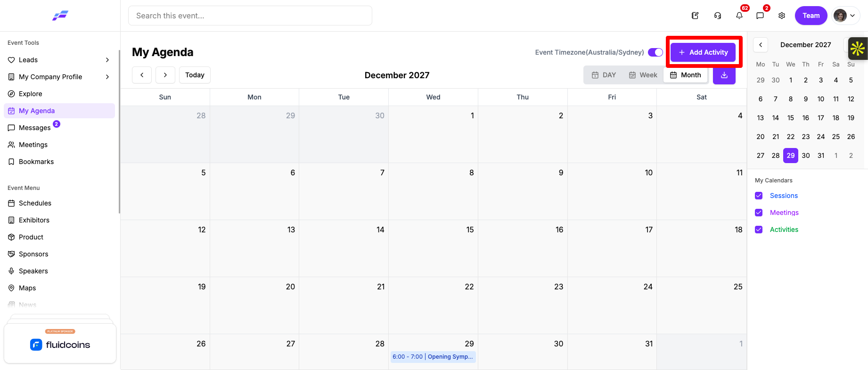
Task: Open the notifications bell icon
Action: pyautogui.click(x=739, y=16)
